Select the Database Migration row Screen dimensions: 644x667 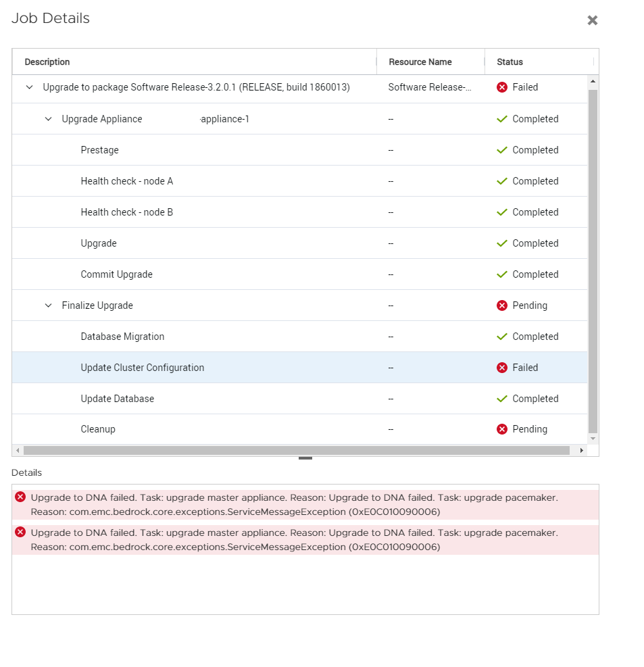click(x=203, y=337)
